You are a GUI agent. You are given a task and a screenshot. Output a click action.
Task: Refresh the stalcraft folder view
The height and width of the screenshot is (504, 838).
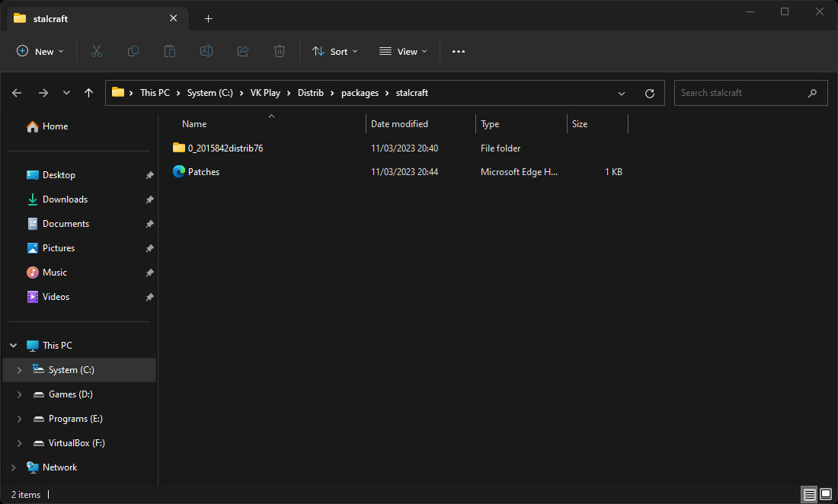(650, 94)
